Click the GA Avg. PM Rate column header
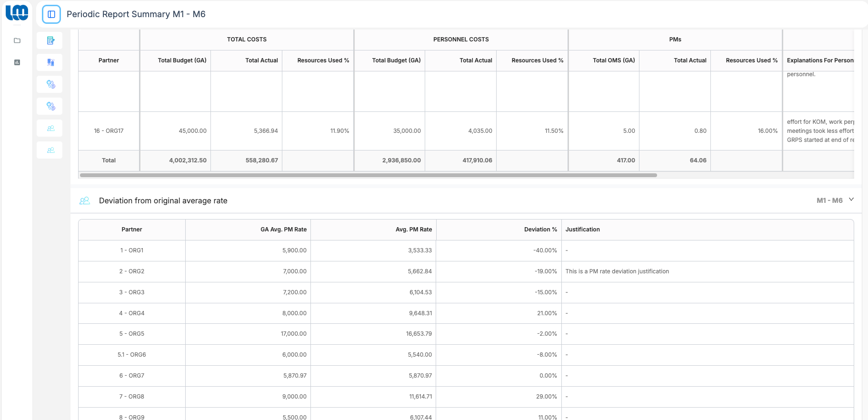 248,230
